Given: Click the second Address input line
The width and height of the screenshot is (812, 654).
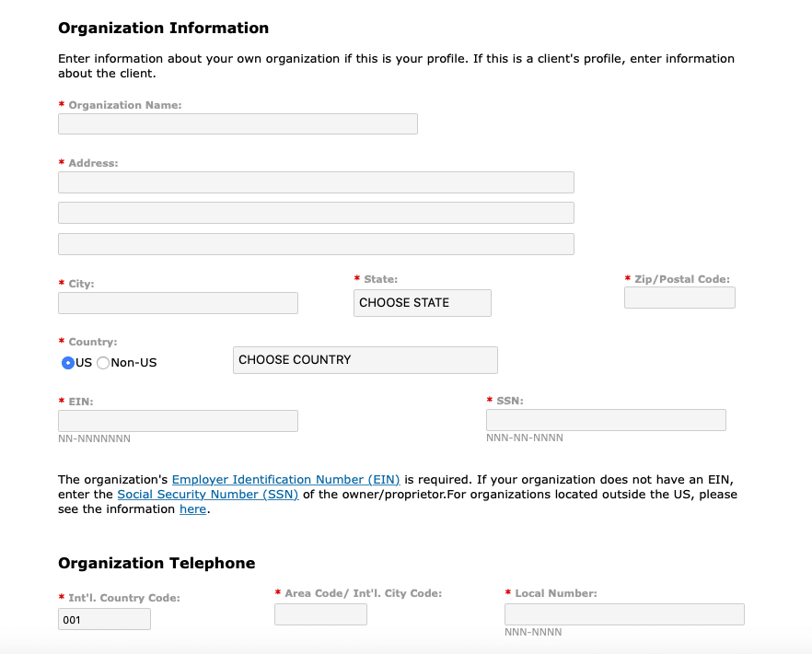Looking at the screenshot, I should [316, 212].
